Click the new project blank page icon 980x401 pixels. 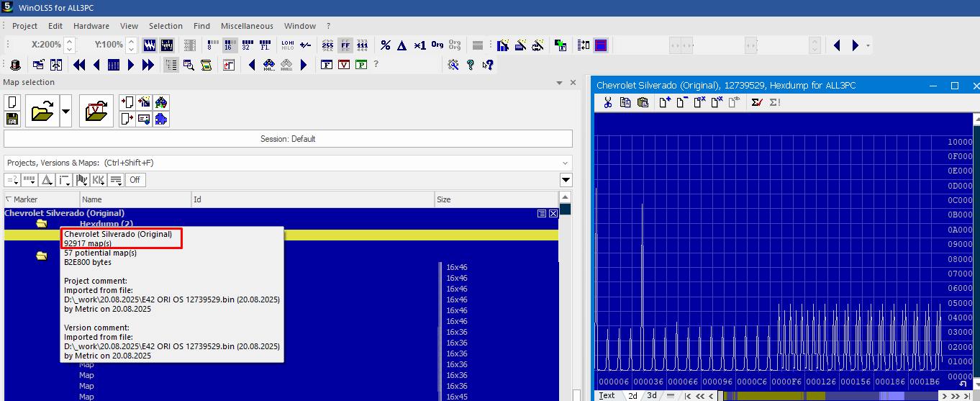click(12, 103)
